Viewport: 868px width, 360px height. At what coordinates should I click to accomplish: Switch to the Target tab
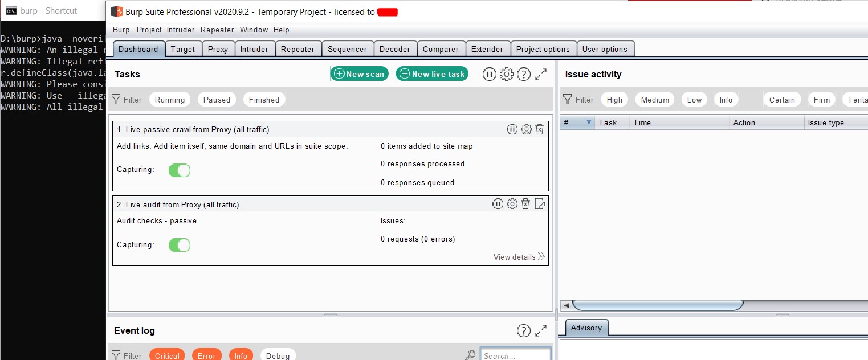click(183, 49)
